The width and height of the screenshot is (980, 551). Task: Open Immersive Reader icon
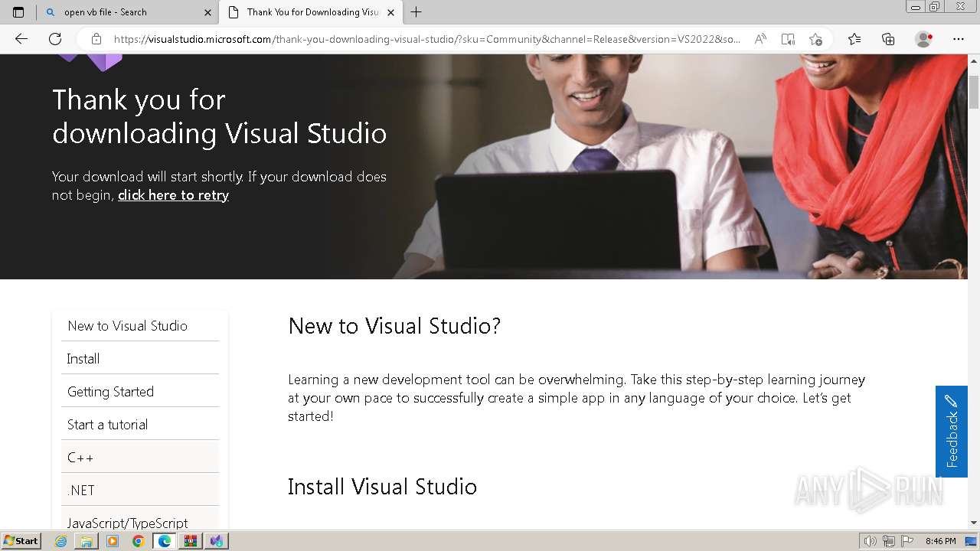788,39
